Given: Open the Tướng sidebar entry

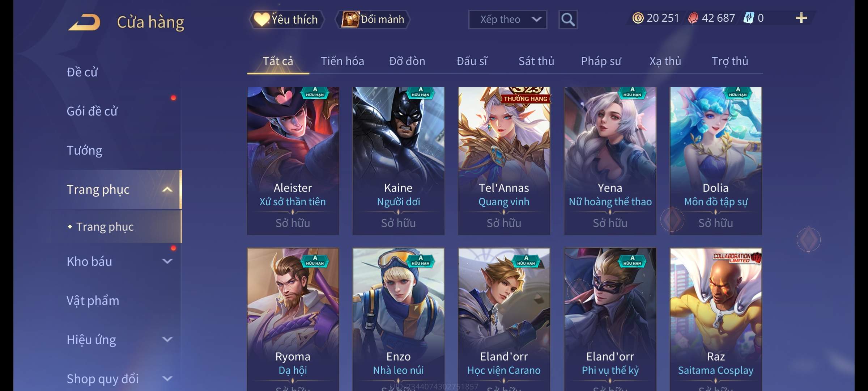Looking at the screenshot, I should pyautogui.click(x=84, y=150).
